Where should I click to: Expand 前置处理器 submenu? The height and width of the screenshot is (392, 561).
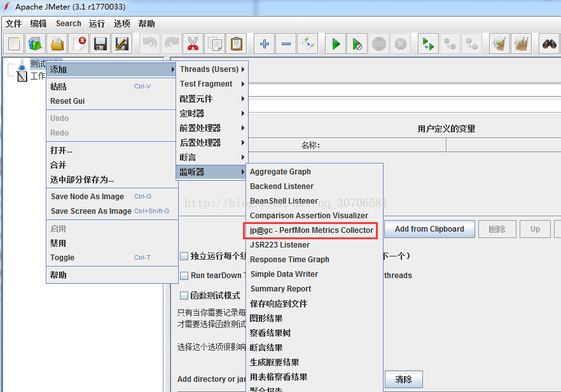[212, 128]
